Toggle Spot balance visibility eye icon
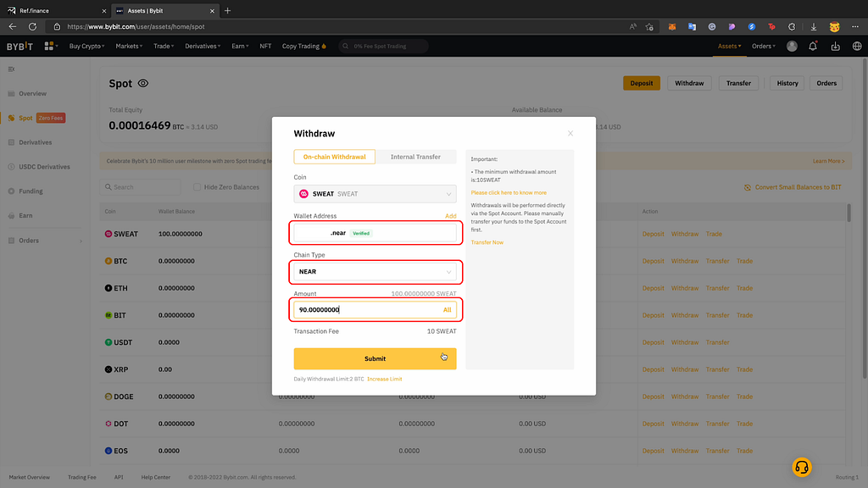868x488 pixels. coord(142,83)
